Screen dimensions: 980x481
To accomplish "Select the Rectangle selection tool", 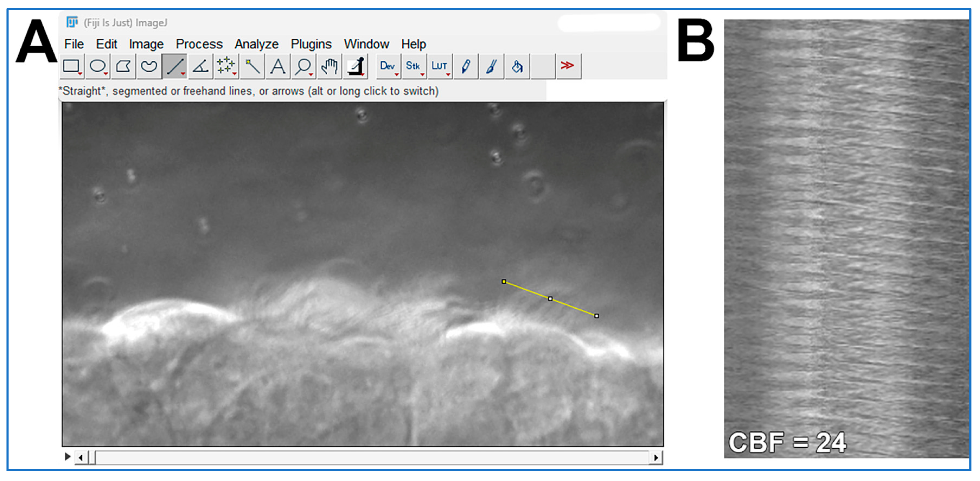I will click(x=72, y=66).
